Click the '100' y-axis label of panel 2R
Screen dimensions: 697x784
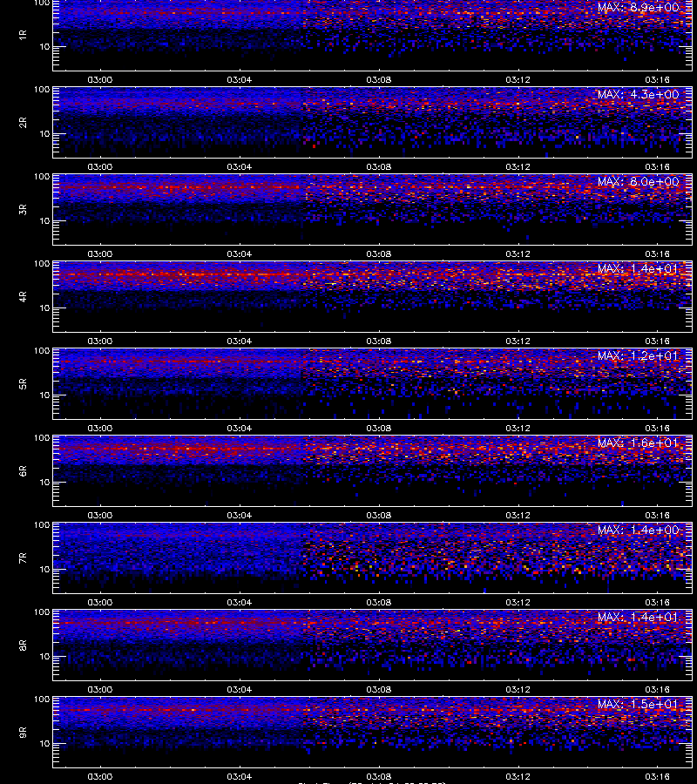(42, 90)
